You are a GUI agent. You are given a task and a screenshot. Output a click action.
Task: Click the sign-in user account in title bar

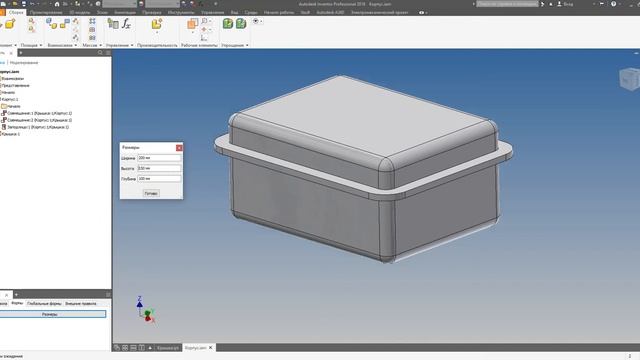click(565, 4)
